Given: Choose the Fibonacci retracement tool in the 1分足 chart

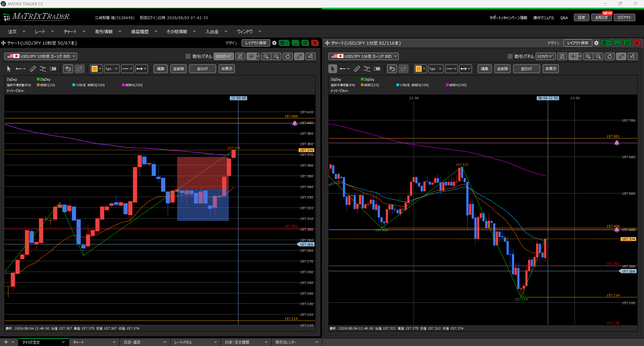Looking at the screenshot, I should (x=367, y=69).
